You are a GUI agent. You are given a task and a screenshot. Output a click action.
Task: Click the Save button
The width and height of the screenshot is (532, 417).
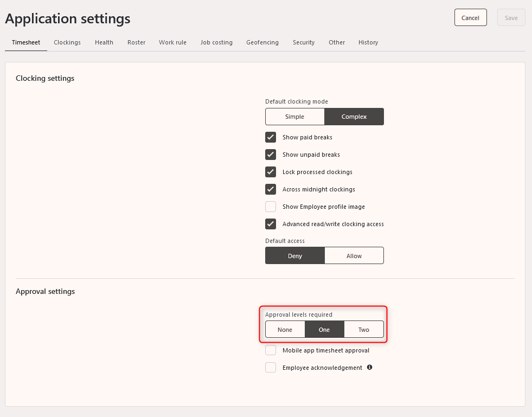tap(511, 18)
